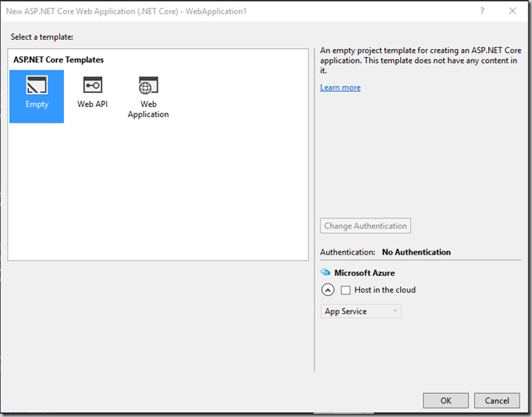This screenshot has width=532, height=417.
Task: Confirm with the OK button
Action: tap(446, 400)
